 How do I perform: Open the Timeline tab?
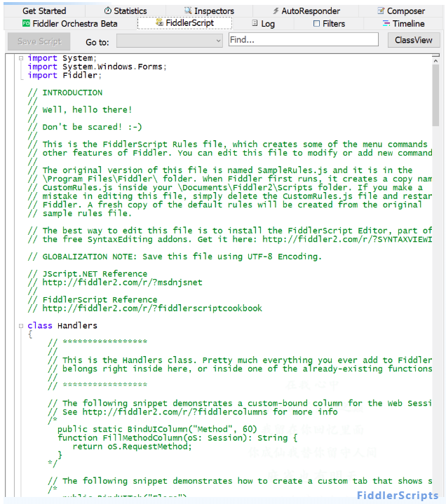coord(403,23)
